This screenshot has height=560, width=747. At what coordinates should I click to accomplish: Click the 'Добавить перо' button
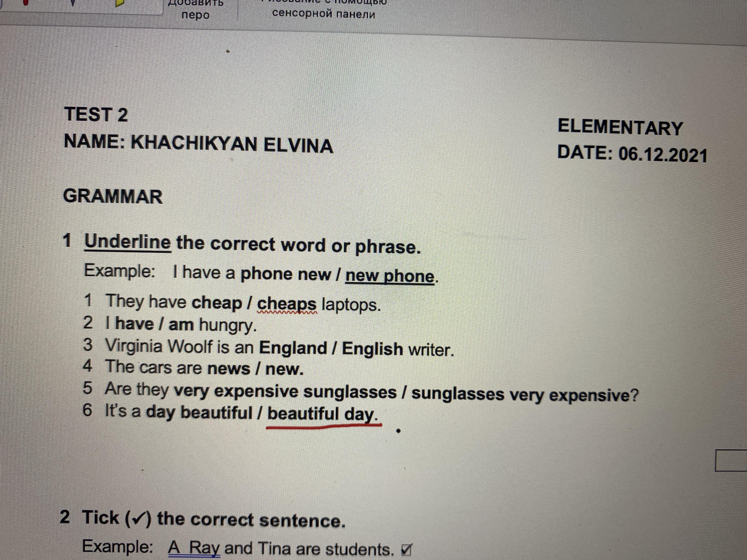(x=195, y=9)
